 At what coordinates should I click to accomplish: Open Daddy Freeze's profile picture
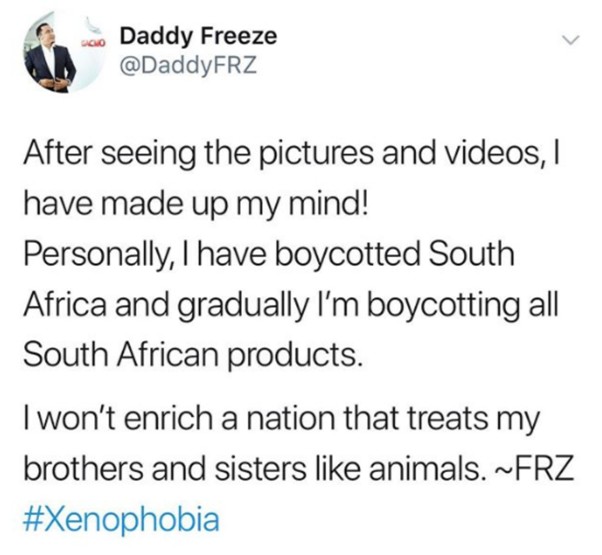64,53
